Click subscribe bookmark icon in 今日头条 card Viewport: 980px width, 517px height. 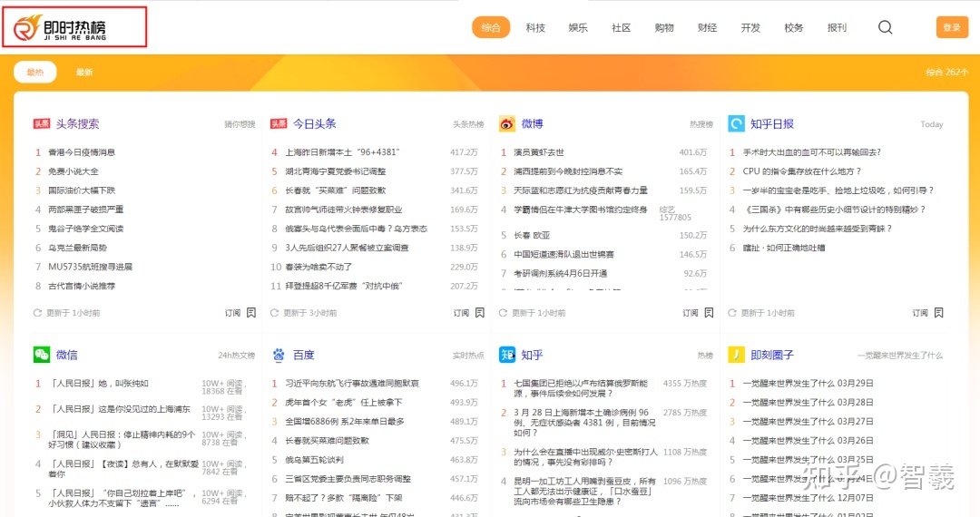tap(480, 313)
